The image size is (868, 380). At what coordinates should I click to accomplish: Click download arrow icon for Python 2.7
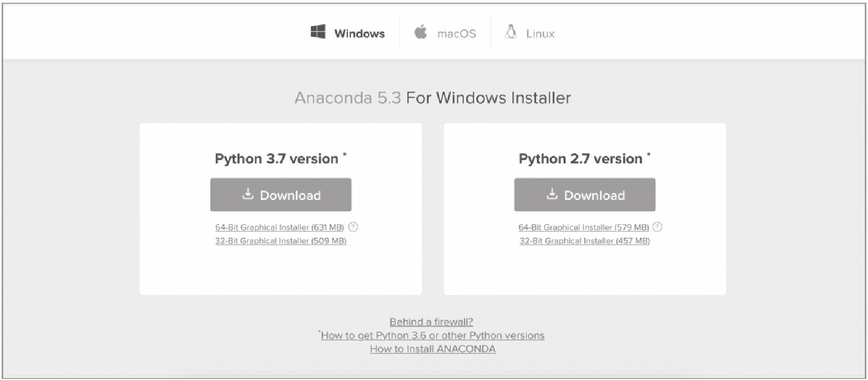click(552, 194)
